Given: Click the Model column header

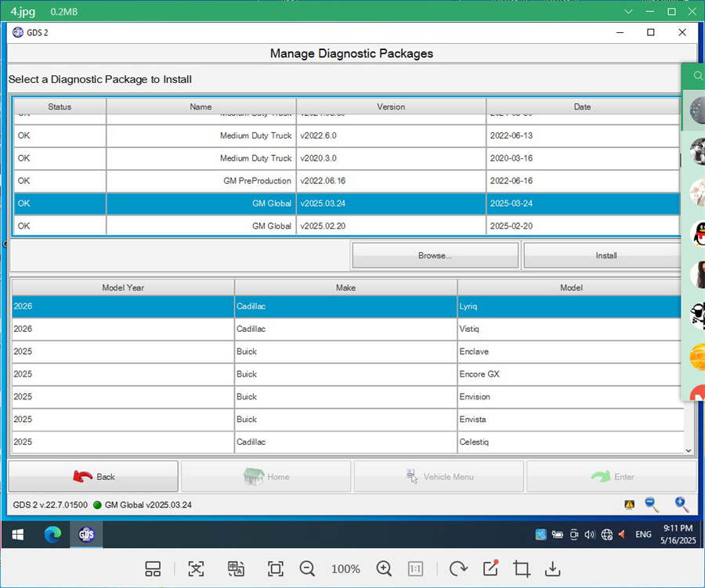Looking at the screenshot, I should (x=571, y=287).
